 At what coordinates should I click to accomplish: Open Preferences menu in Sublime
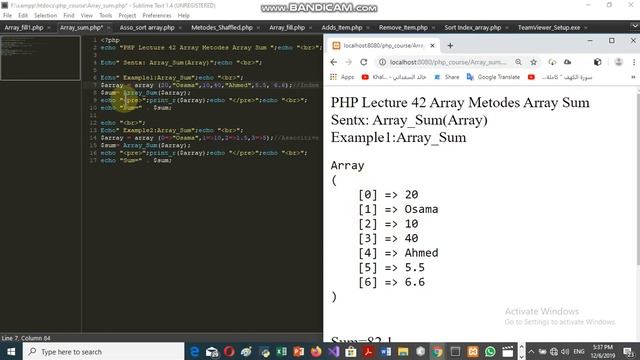click(157, 16)
